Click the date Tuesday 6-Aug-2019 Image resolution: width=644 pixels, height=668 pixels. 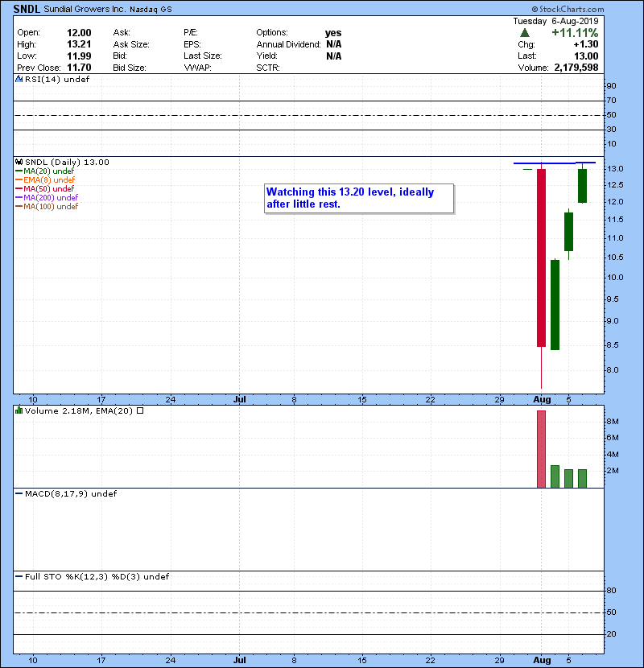pos(555,21)
